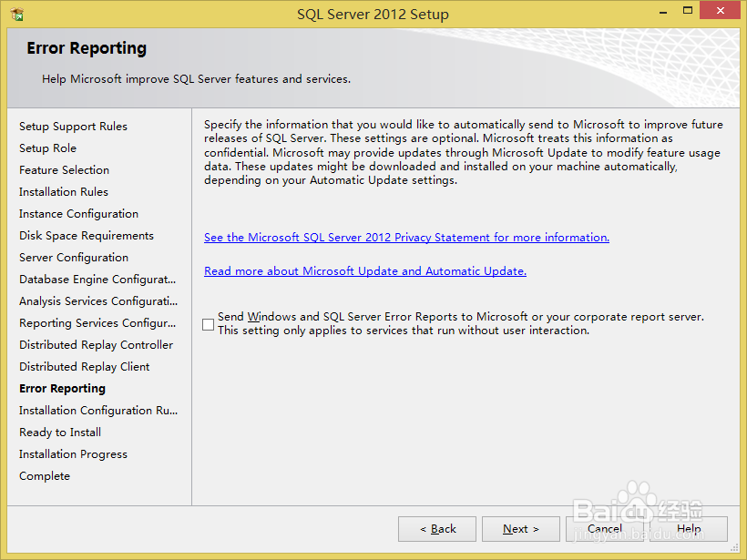Click the Next button
747x560 pixels.
coord(520,528)
